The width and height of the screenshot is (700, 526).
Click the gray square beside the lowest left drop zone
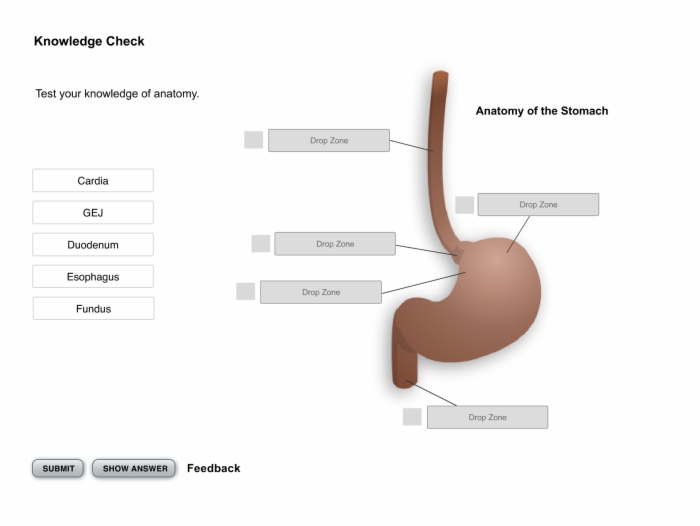click(x=246, y=292)
